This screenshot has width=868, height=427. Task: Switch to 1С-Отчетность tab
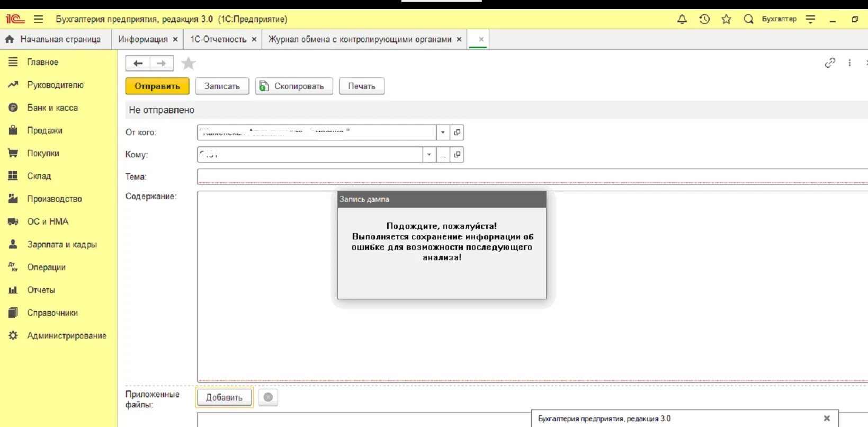(x=218, y=39)
